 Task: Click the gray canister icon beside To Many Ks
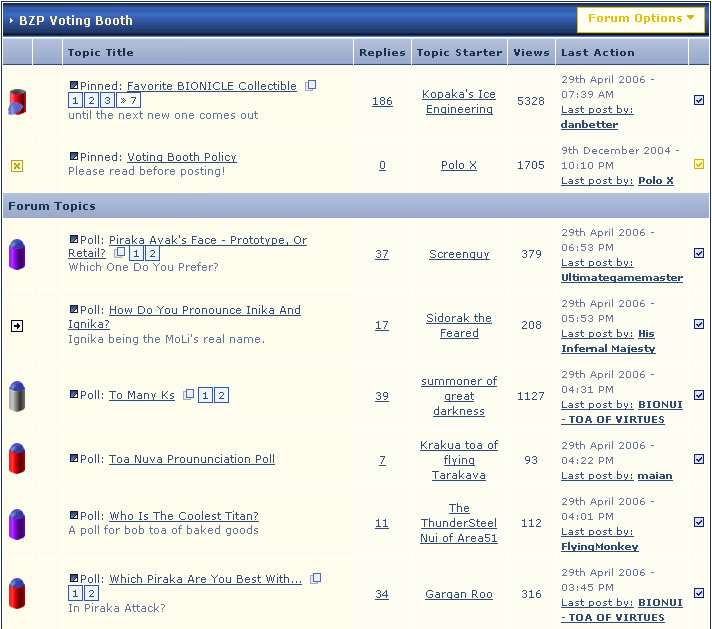click(x=17, y=396)
